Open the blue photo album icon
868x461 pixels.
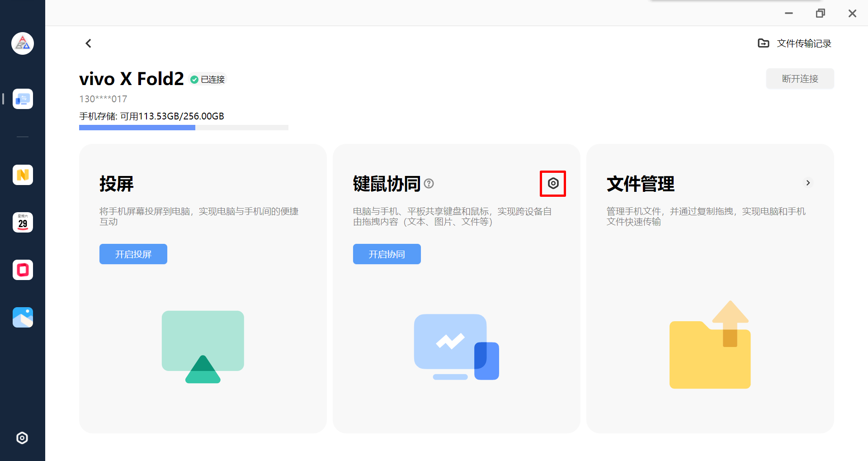[x=23, y=317]
